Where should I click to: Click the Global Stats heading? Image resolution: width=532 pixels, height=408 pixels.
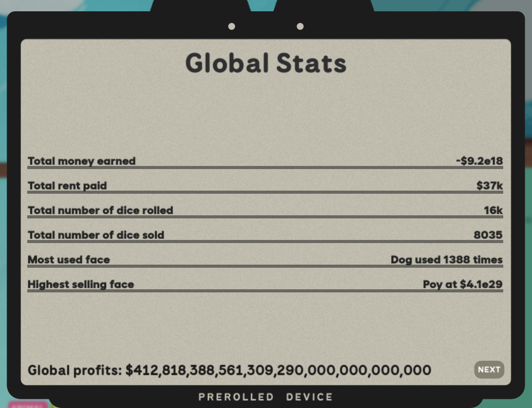click(266, 63)
